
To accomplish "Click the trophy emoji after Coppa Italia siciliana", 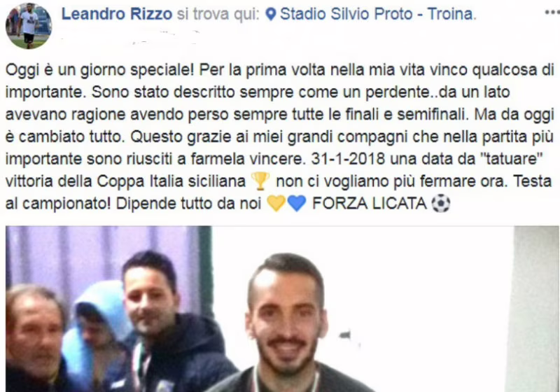I will 260,181.
